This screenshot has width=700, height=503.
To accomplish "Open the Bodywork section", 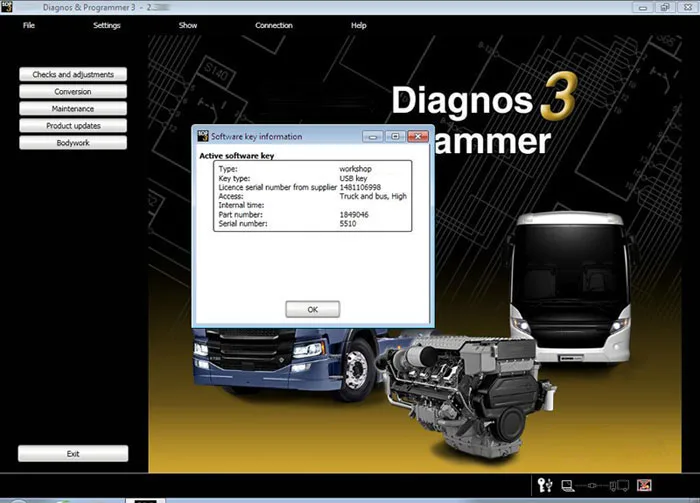I will (73, 143).
